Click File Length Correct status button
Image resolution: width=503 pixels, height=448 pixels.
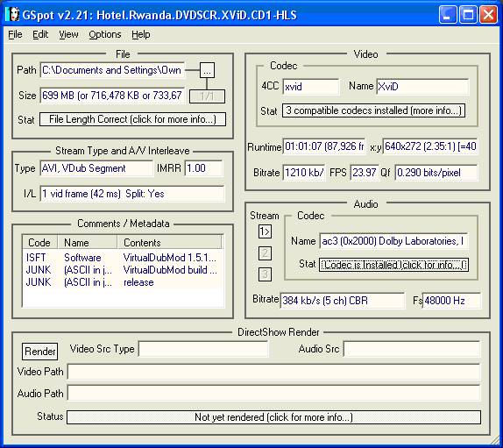click(132, 119)
